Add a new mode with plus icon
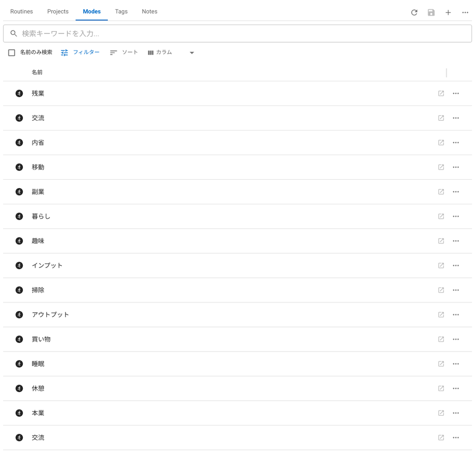Viewport: 476px width, 451px height. (448, 13)
